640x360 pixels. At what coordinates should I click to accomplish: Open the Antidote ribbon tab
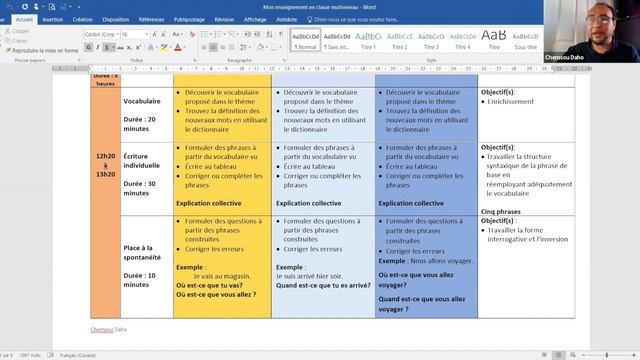287,20
